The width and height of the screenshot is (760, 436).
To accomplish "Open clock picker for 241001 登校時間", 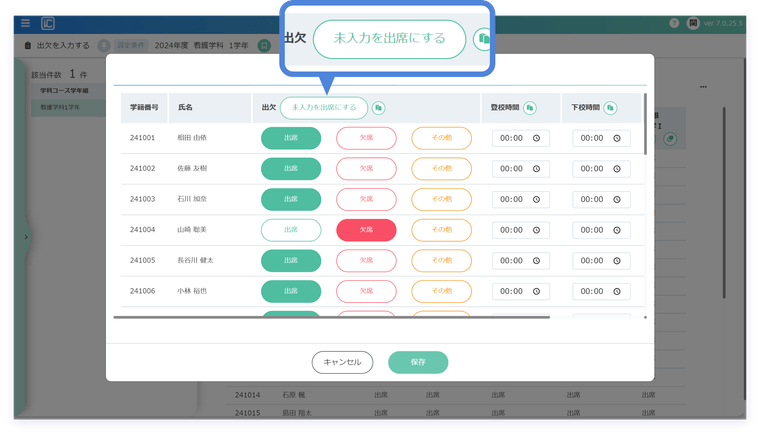I will click(x=537, y=138).
